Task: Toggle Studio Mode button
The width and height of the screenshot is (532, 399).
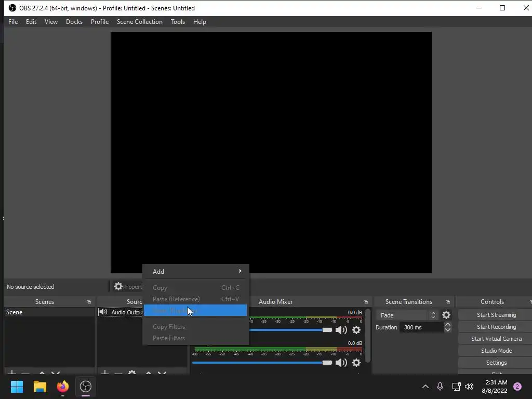Action: pos(496,351)
